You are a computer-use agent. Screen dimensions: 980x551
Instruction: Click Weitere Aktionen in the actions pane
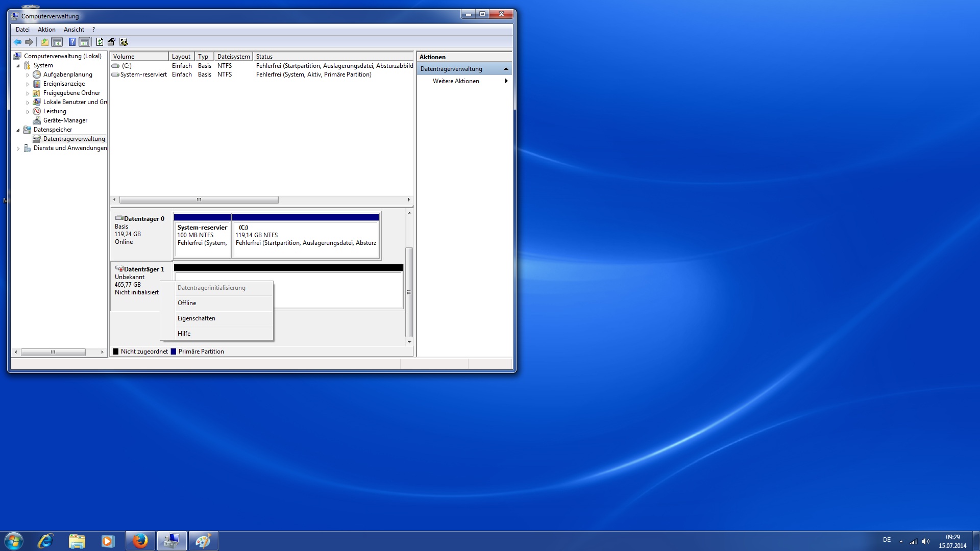pyautogui.click(x=456, y=81)
